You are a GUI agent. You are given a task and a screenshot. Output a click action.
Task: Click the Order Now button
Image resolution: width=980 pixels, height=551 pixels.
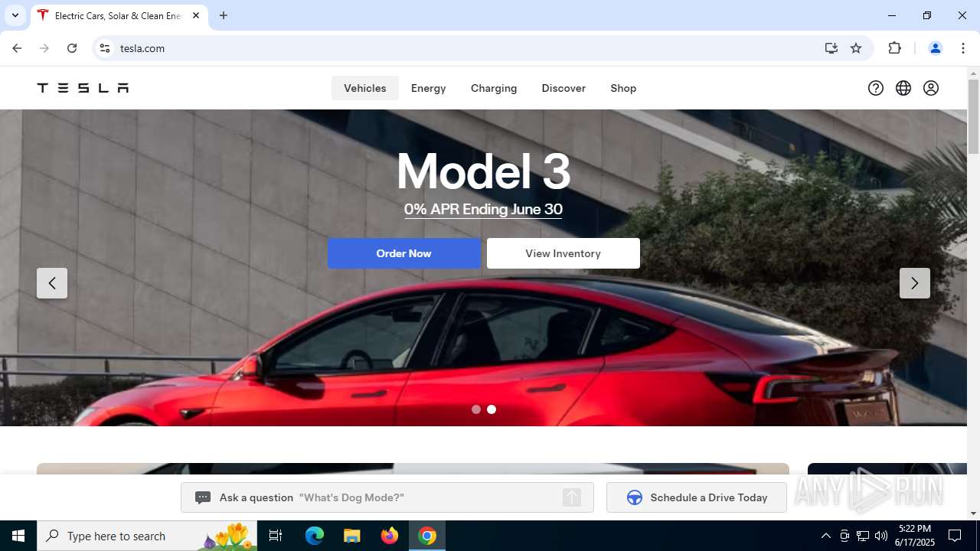(x=404, y=253)
